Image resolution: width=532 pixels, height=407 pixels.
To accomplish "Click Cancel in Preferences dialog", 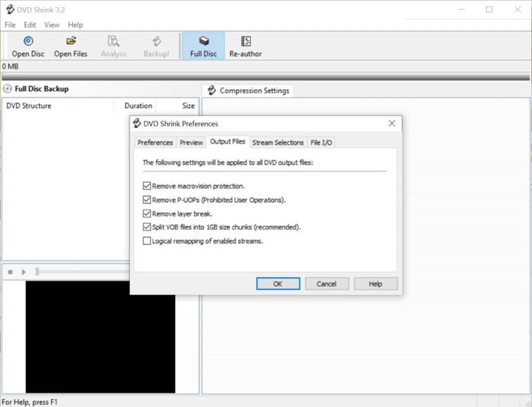I will pos(327,283).
